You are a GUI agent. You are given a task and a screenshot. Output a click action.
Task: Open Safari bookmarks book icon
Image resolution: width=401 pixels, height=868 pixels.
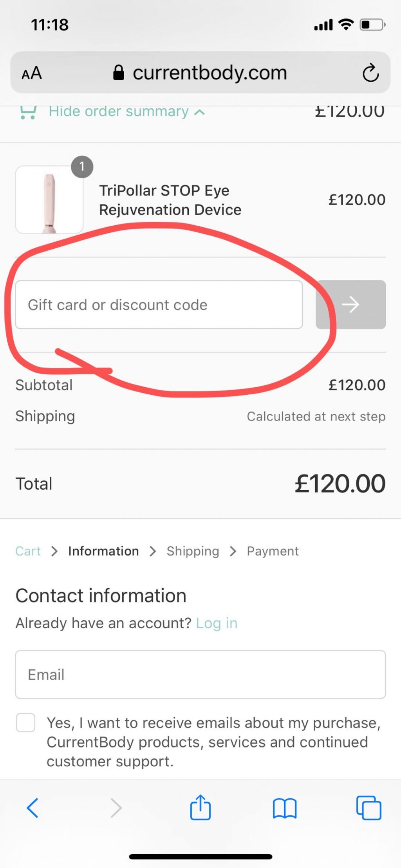pyautogui.click(x=285, y=808)
